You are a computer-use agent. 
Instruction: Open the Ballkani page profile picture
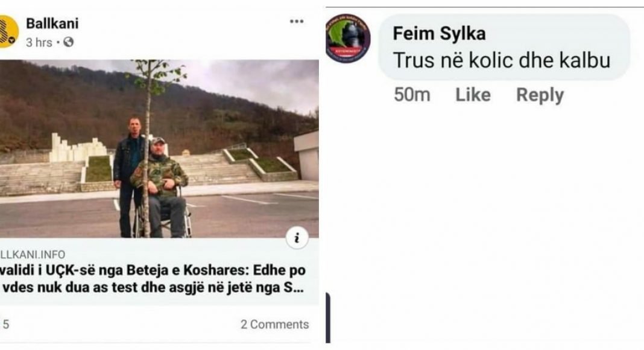tap(8, 33)
